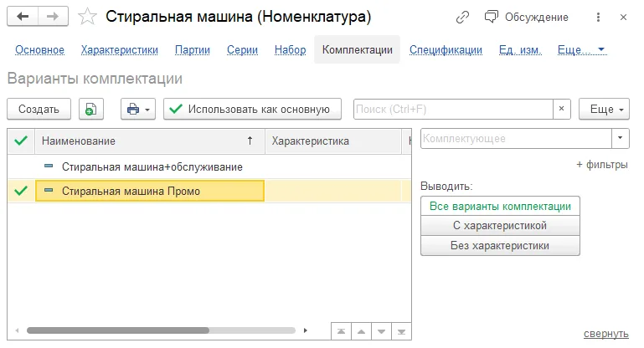
Task: Open the Обсуждение discussion
Action: (x=527, y=18)
